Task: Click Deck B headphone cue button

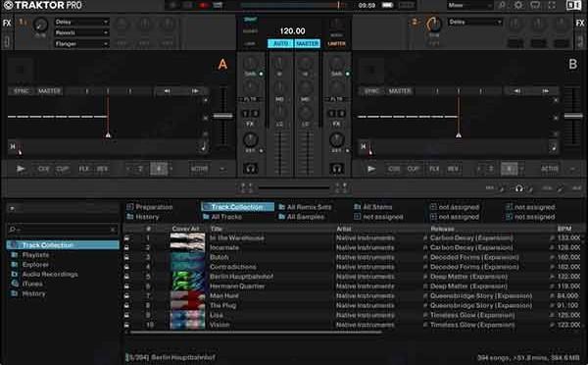Action: pos(336,169)
